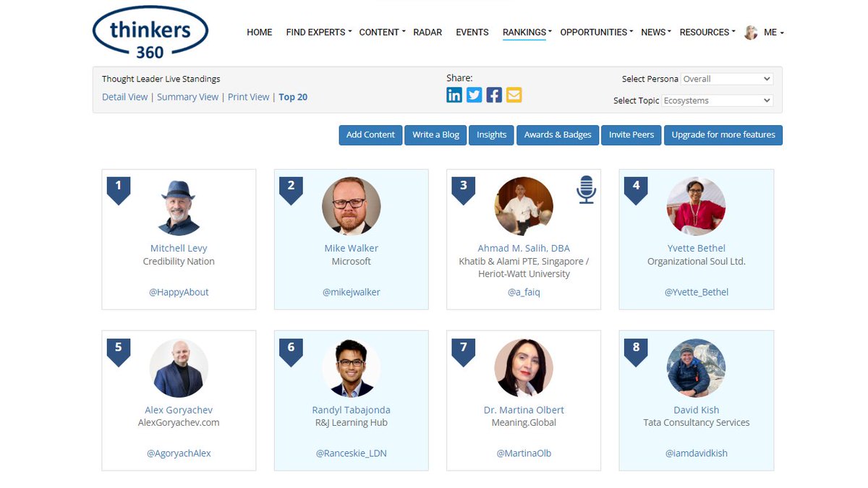This screenshot has width=868, height=488.
Task: Open Yvette Bethel's profile photo
Action: pos(696,206)
